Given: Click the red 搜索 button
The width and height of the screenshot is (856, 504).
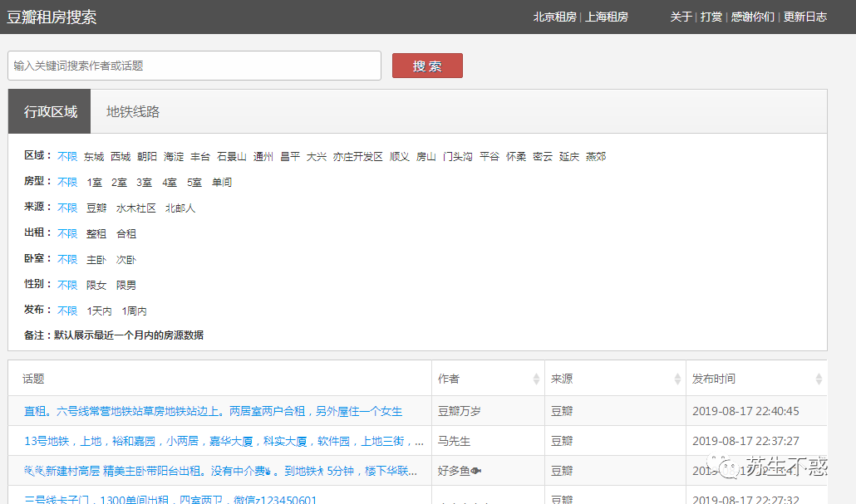Looking at the screenshot, I should coord(427,66).
